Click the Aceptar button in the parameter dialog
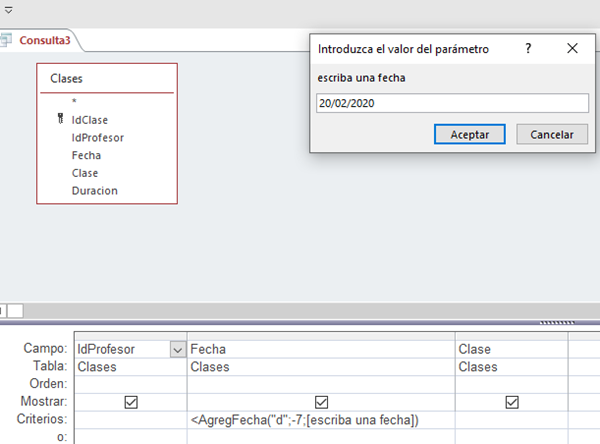This screenshot has height=444, width=600. click(x=470, y=134)
